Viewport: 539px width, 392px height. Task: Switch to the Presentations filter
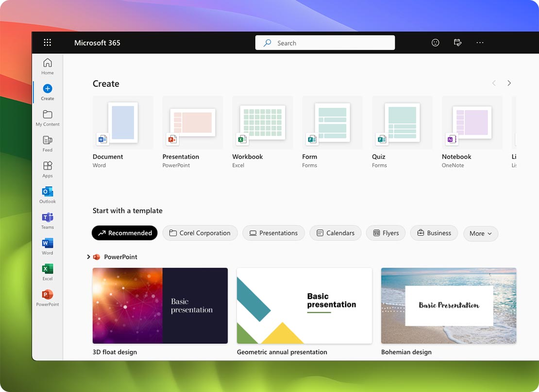pyautogui.click(x=273, y=233)
